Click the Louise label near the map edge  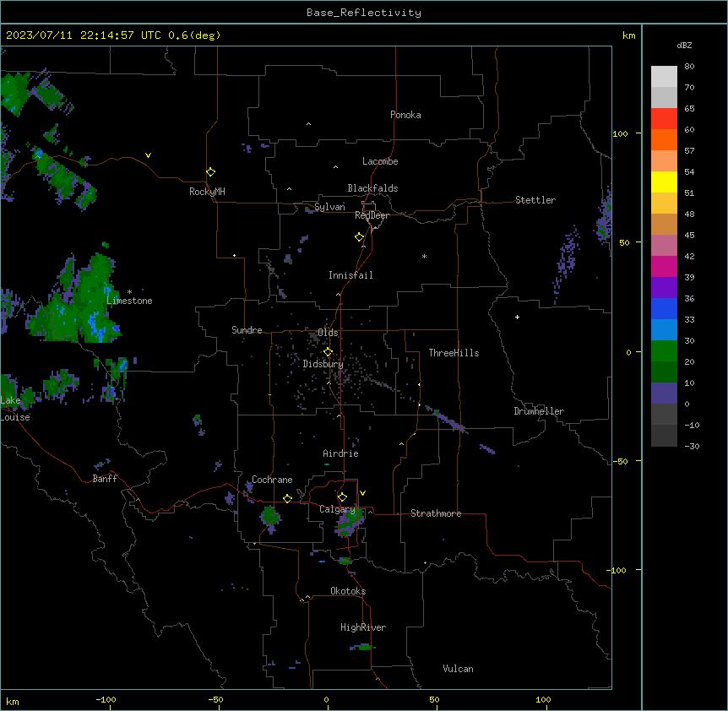click(15, 417)
